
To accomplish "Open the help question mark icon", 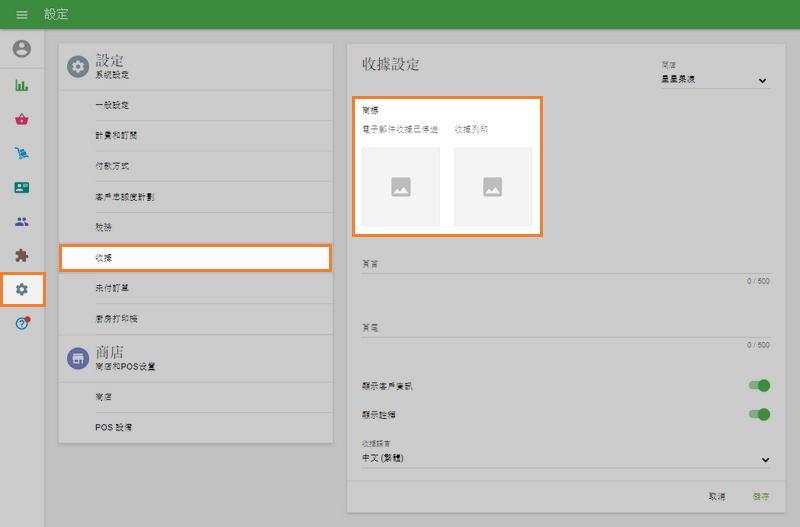I will point(22,323).
